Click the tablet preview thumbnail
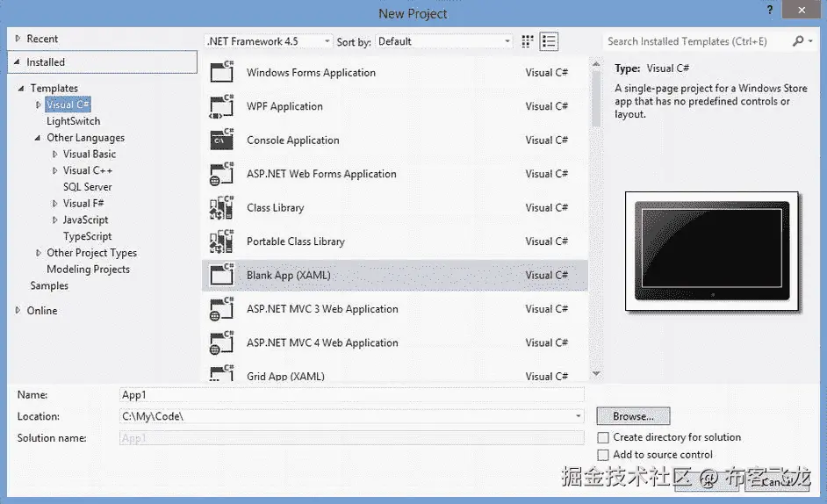The height and width of the screenshot is (504, 827). pos(712,251)
